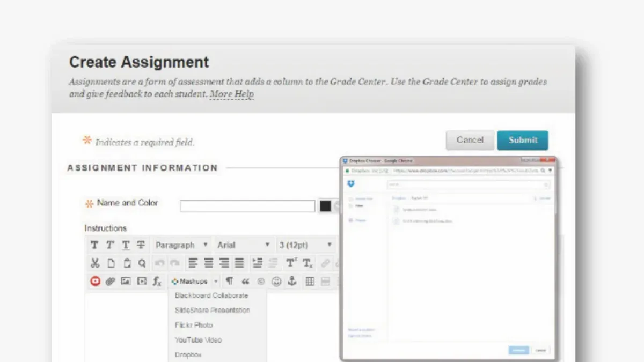The width and height of the screenshot is (644, 362).
Task: Choose Dropbox from Mashups menu
Action: tap(188, 355)
